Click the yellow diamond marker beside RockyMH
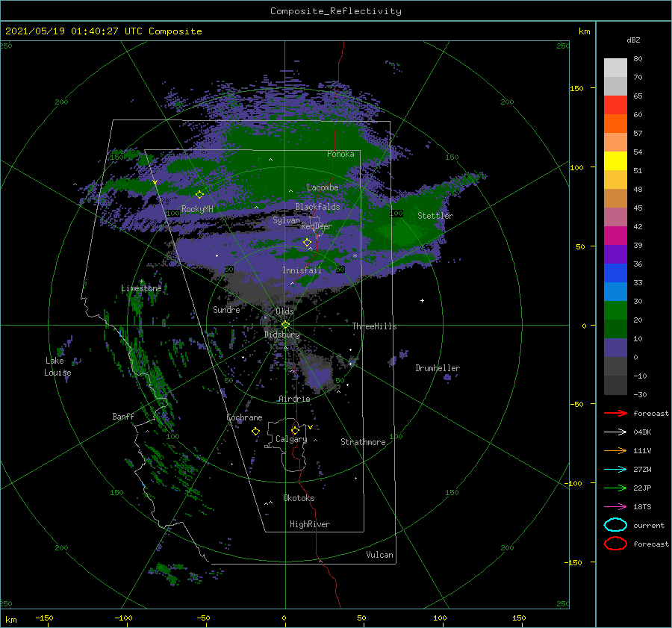Image resolution: width=672 pixels, height=628 pixels. [199, 195]
